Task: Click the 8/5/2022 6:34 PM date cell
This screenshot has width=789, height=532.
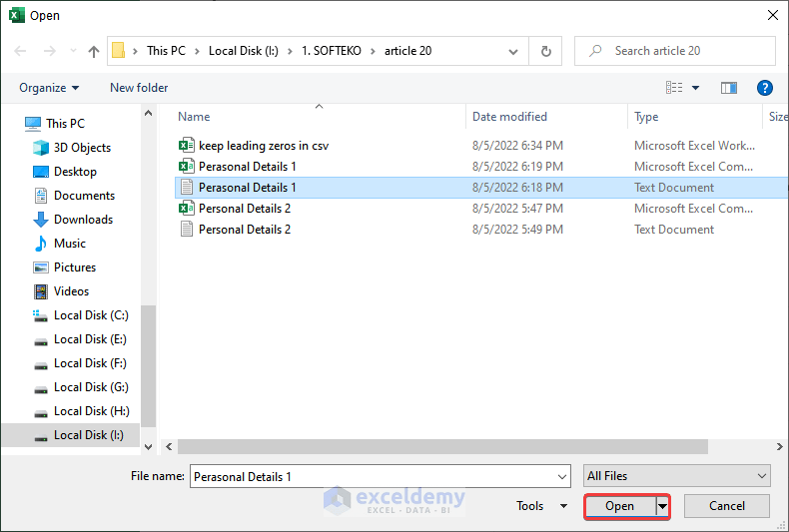Action: tap(517, 146)
